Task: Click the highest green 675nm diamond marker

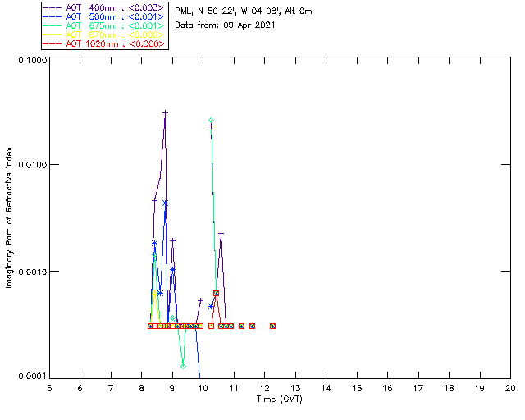Action: (211, 121)
